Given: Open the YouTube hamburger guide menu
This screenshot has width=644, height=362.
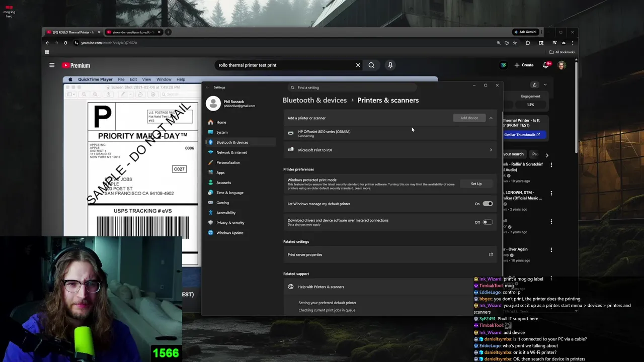Looking at the screenshot, I should 52,65.
